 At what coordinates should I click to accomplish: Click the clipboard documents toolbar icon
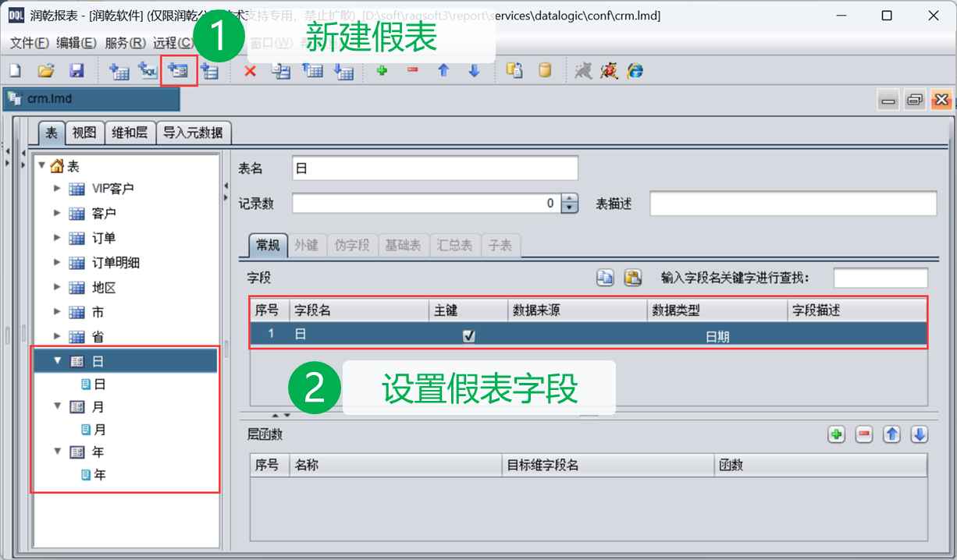[x=514, y=70]
